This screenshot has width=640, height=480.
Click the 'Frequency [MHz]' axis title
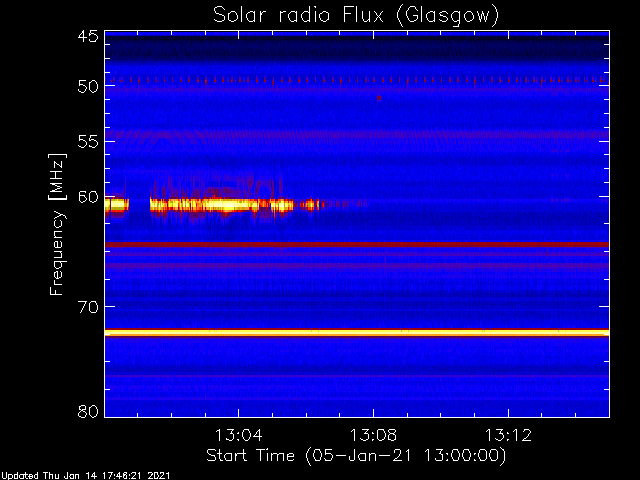coord(57,224)
